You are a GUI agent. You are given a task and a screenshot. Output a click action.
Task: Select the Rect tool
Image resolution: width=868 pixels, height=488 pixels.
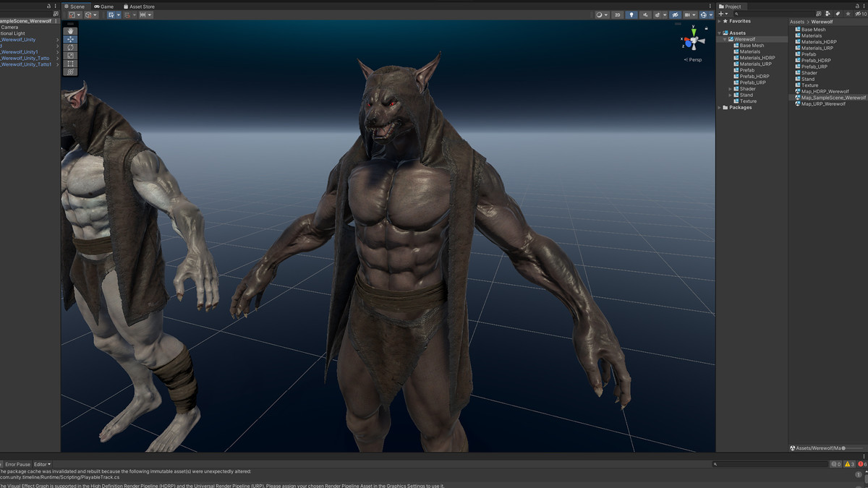70,64
